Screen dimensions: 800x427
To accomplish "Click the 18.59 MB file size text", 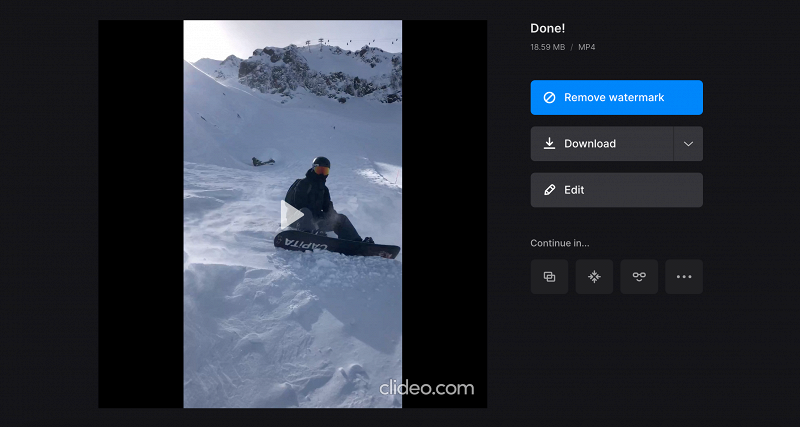I will point(547,47).
